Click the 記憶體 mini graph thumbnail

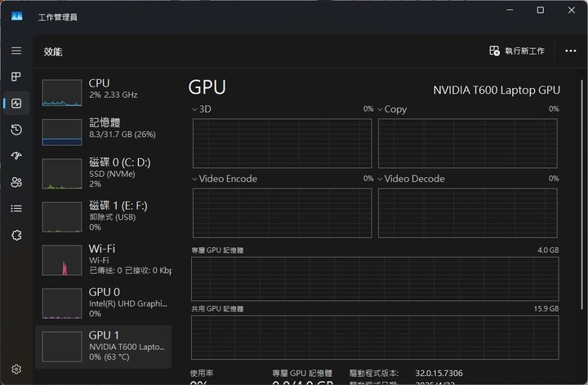click(62, 132)
